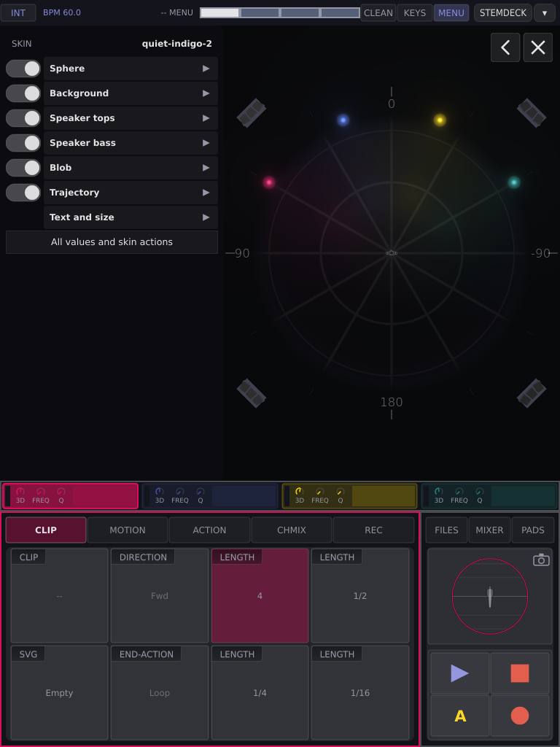Stop playback with the square button
Image resolution: width=560 pixels, height=747 pixels.
tap(519, 673)
